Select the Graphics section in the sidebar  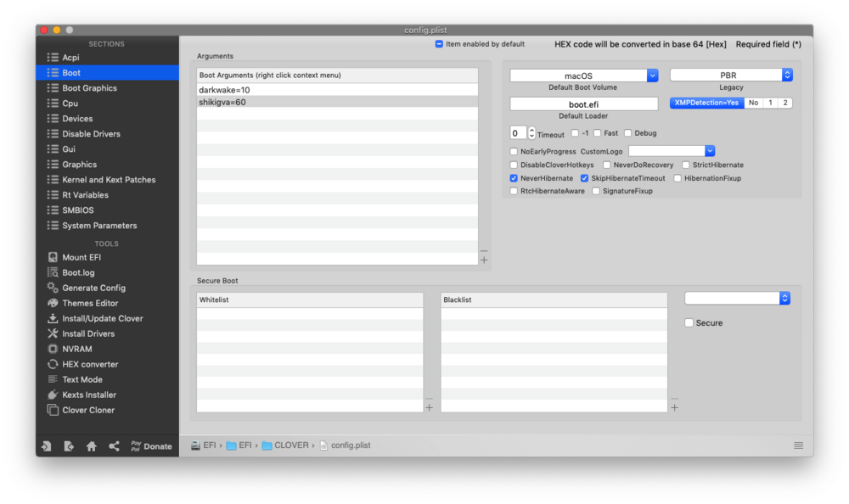[x=79, y=165]
